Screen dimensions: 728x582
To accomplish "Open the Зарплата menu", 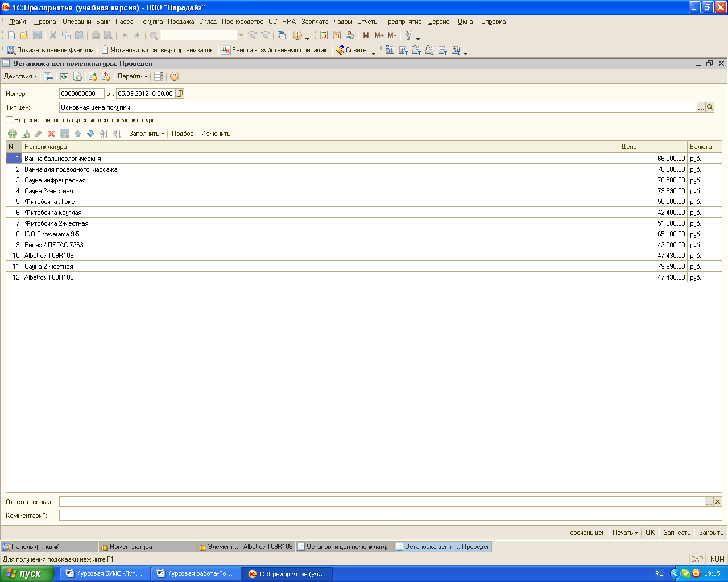I will 315,22.
